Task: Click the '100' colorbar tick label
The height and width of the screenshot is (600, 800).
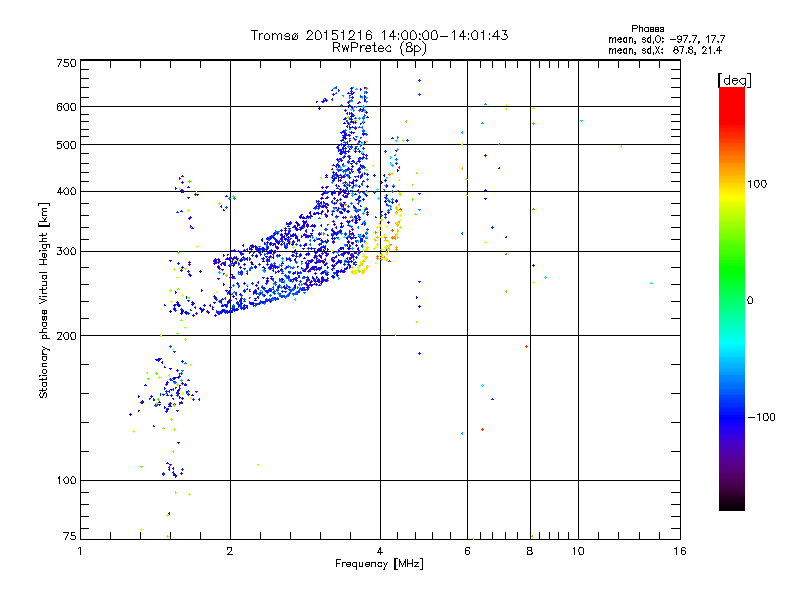Action: coord(757,184)
